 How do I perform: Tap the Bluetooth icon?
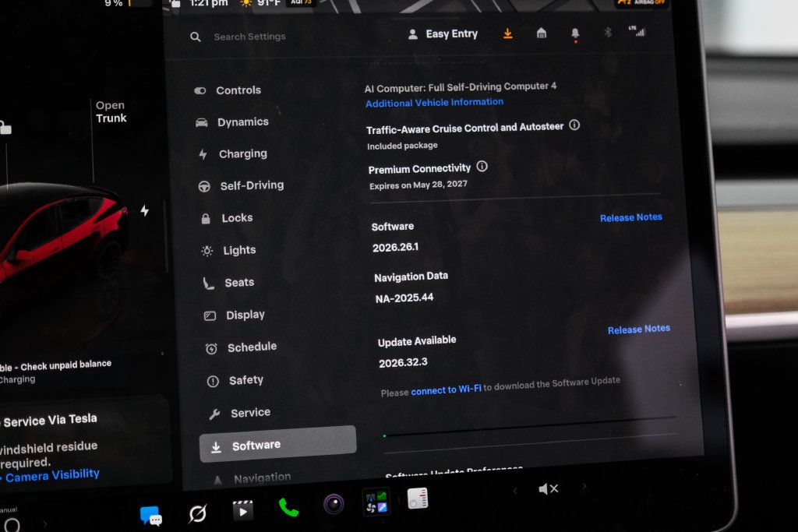click(x=608, y=33)
